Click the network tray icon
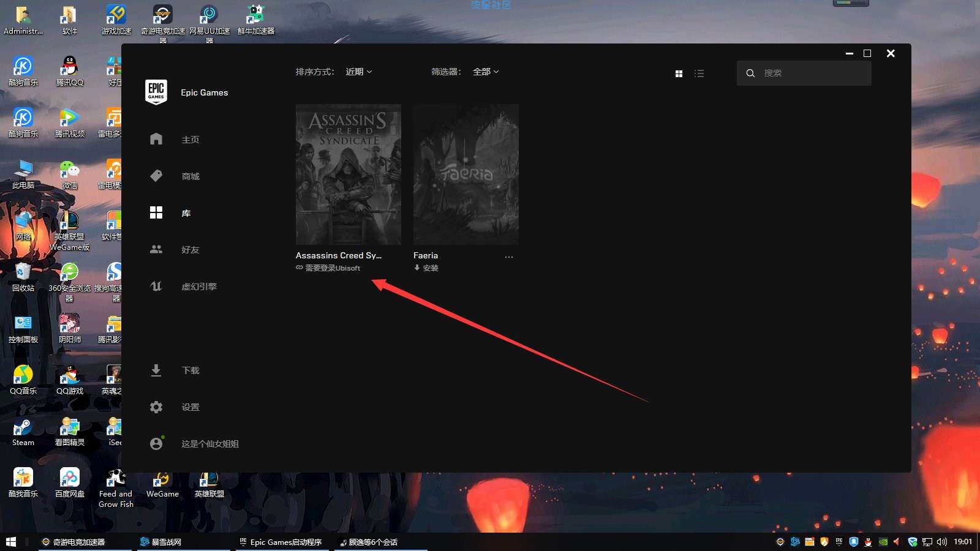This screenshot has height=551, width=980. pos(927,542)
